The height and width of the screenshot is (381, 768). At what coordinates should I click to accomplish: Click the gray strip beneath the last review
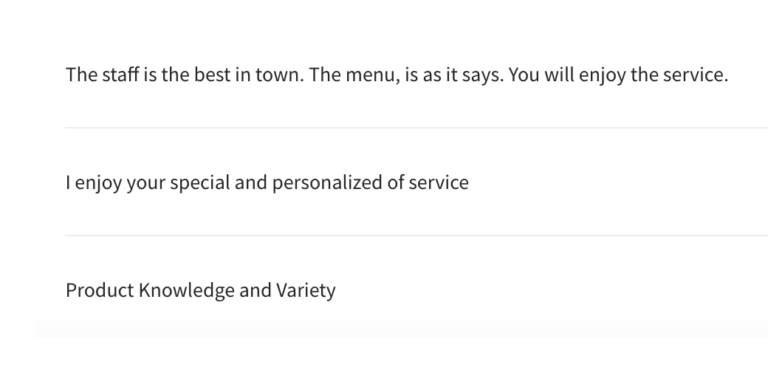coord(402,327)
